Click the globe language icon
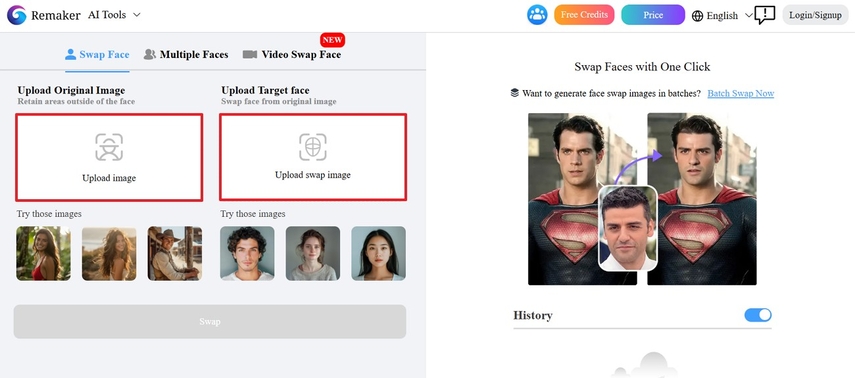855x378 pixels. (x=697, y=16)
